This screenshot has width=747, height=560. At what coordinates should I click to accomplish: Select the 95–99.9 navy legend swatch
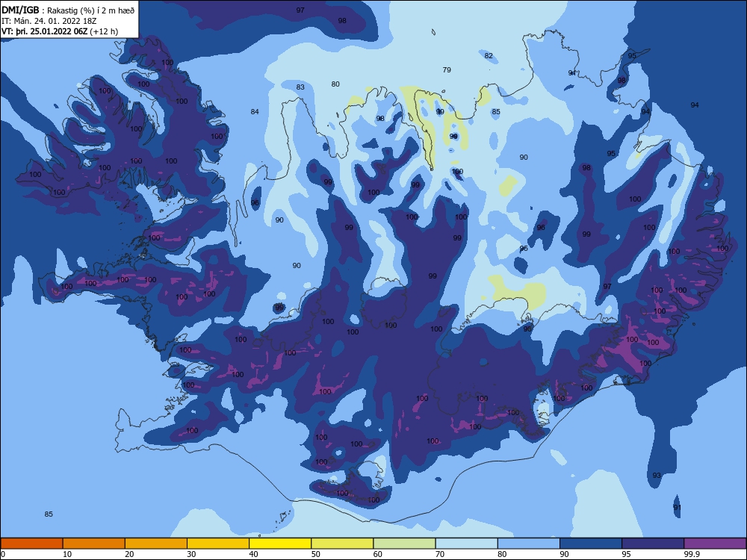click(653, 544)
